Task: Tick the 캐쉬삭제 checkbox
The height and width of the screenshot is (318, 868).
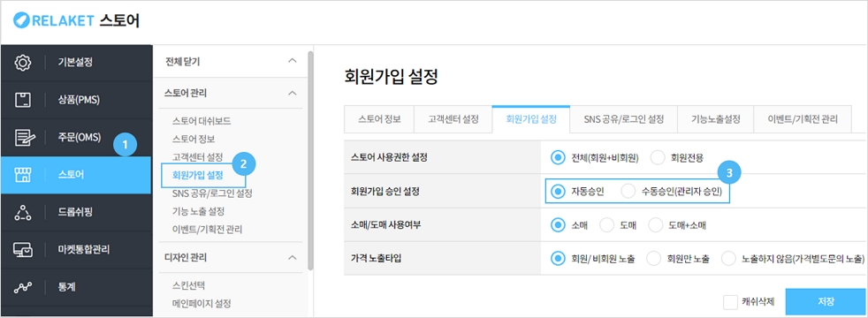Action: [x=730, y=302]
